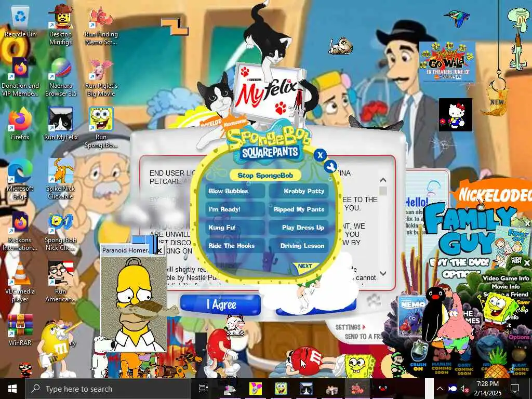Choose Driving Lesson menu item
This screenshot has height=399, width=532.
click(x=299, y=246)
